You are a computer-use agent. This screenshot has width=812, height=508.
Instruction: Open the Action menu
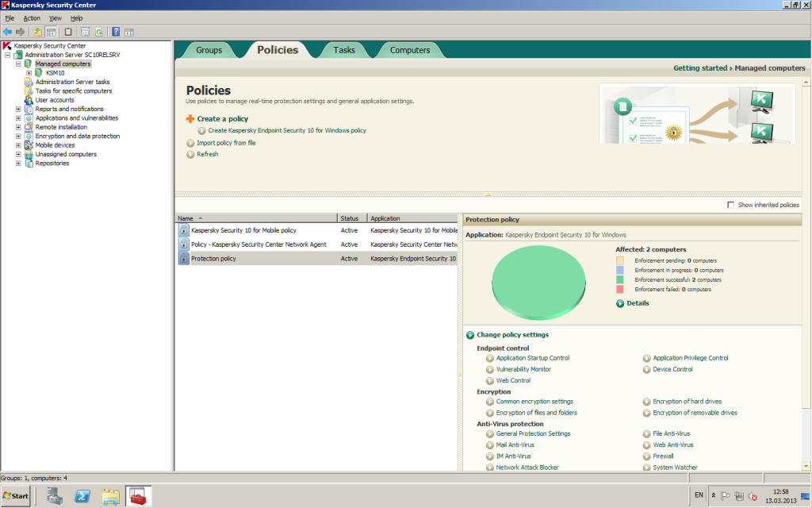coord(32,18)
